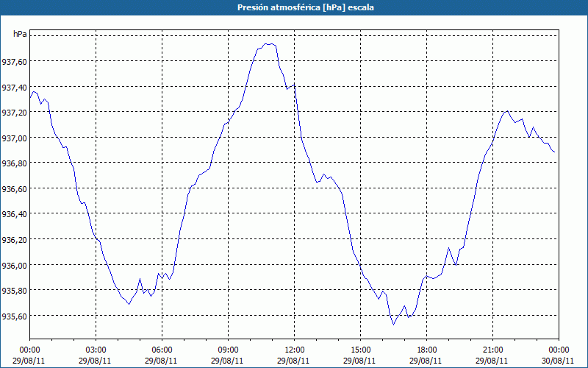Click the 15:00 time axis label
Screen dimensions: 588x368
click(360, 350)
